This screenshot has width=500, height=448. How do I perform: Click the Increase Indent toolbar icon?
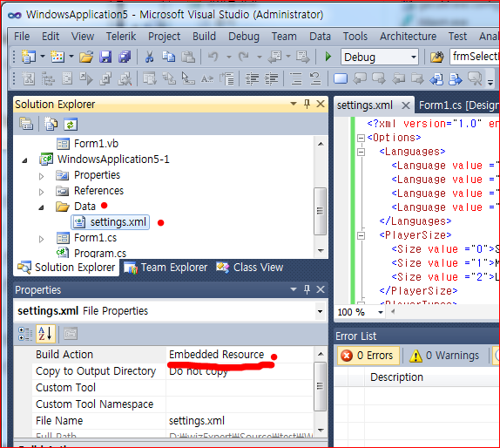tap(272, 78)
